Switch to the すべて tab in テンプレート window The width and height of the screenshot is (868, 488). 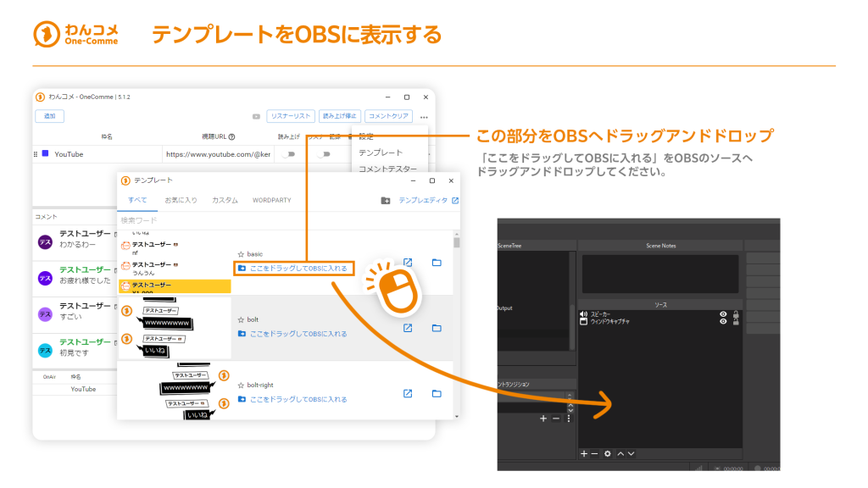pyautogui.click(x=137, y=200)
